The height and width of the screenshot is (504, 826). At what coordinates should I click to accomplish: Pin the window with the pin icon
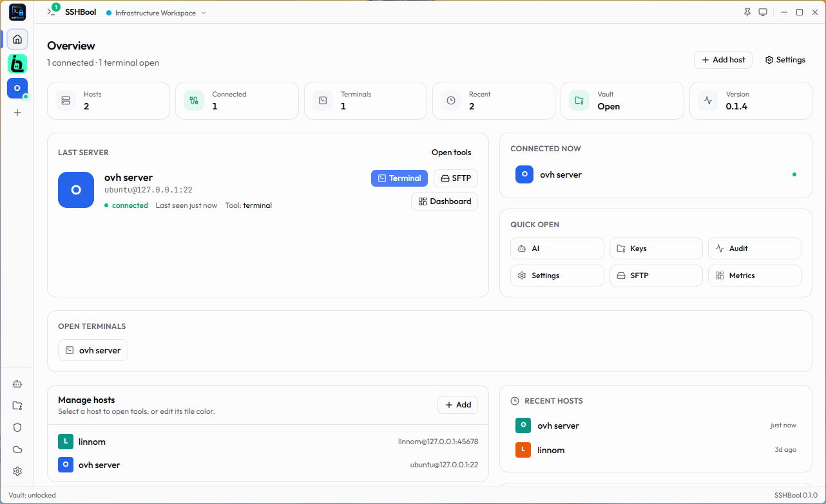[747, 12]
